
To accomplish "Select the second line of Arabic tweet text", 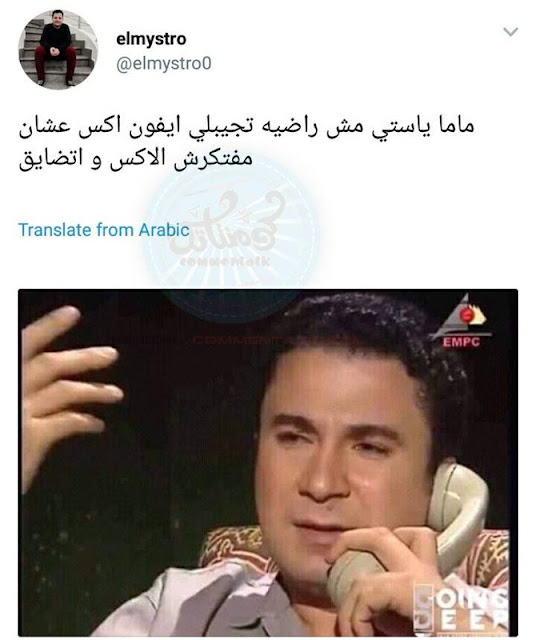I will [135, 158].
